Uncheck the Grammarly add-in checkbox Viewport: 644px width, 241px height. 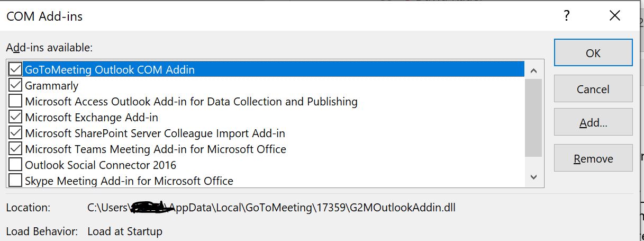pos(16,85)
